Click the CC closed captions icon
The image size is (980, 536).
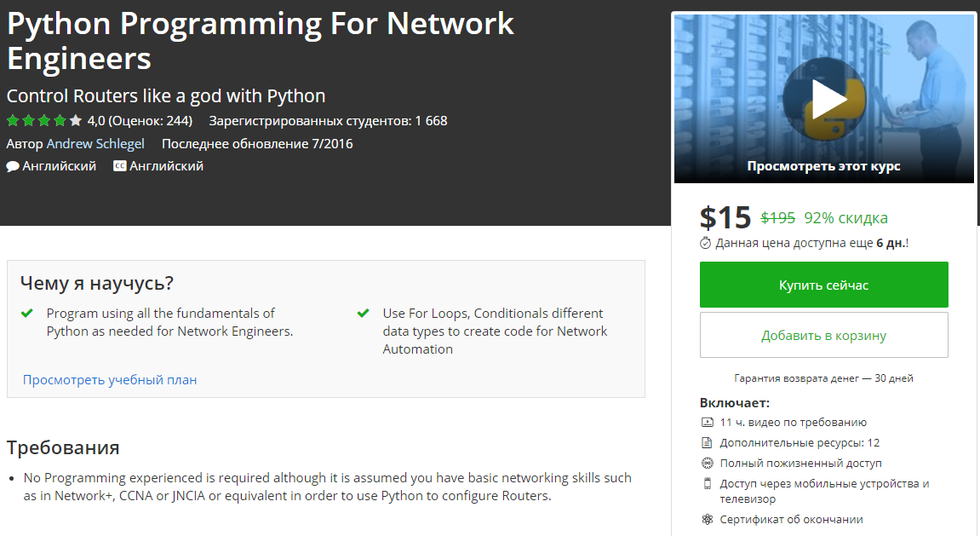click(120, 166)
